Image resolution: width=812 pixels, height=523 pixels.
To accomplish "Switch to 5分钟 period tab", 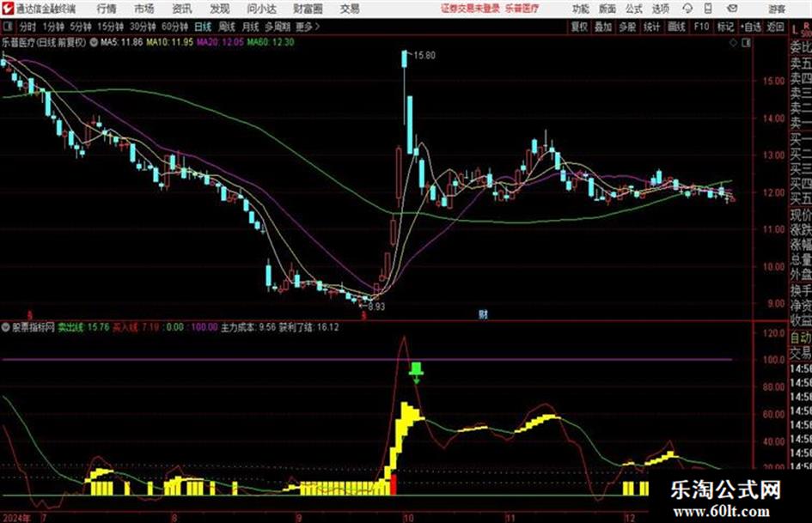I will 80,27.
